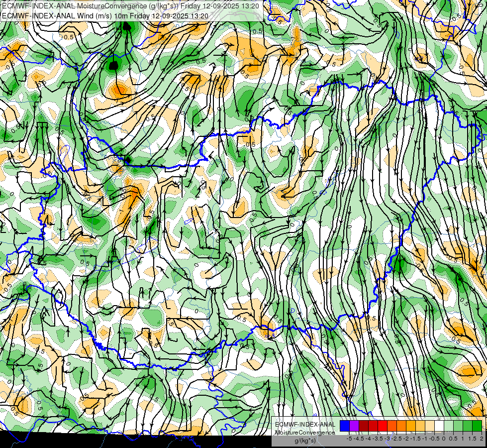This screenshot has height=448, width=487.
Task: Click the darkest red legend swatch
Action: coord(364,426)
